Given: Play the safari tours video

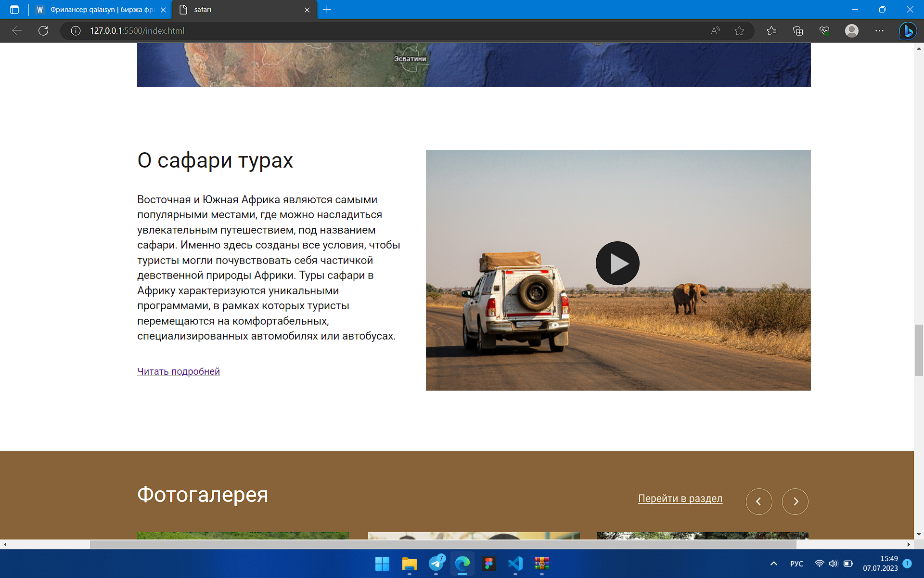Looking at the screenshot, I should pyautogui.click(x=617, y=263).
